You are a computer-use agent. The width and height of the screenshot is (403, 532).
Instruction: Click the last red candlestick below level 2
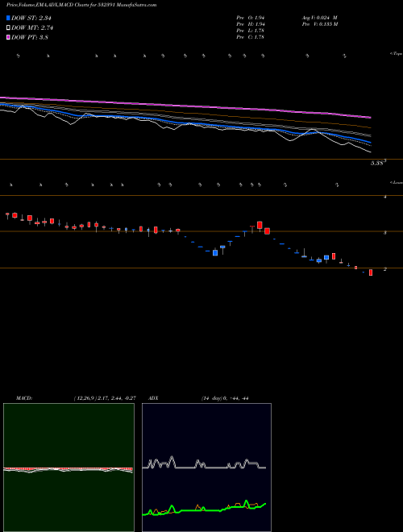tap(371, 272)
